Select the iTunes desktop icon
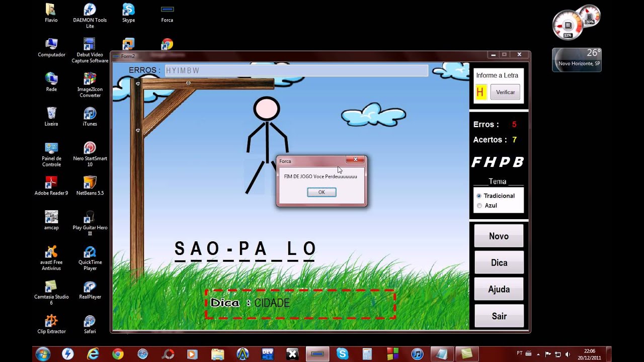Screen dimensions: 644x362 90,116
